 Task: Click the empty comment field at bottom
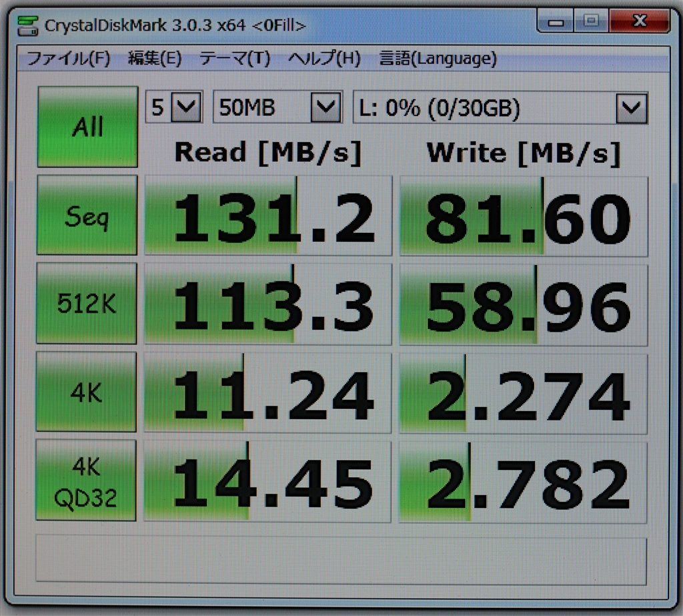[341, 560]
